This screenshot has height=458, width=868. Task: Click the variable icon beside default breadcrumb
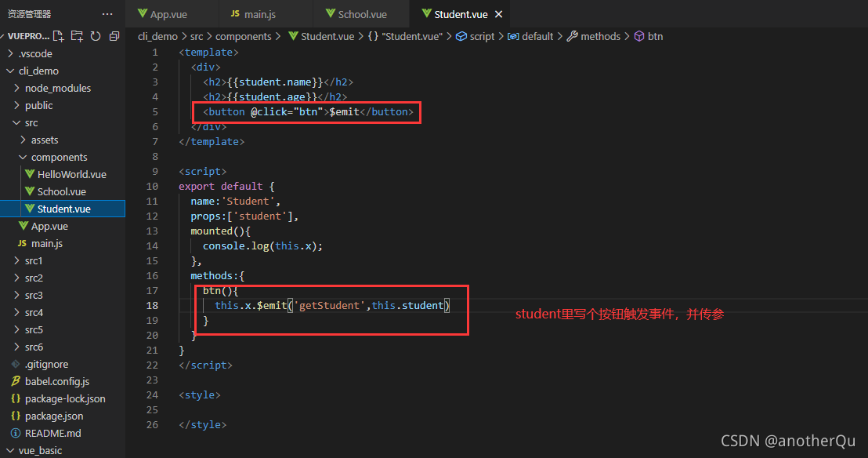(513, 36)
